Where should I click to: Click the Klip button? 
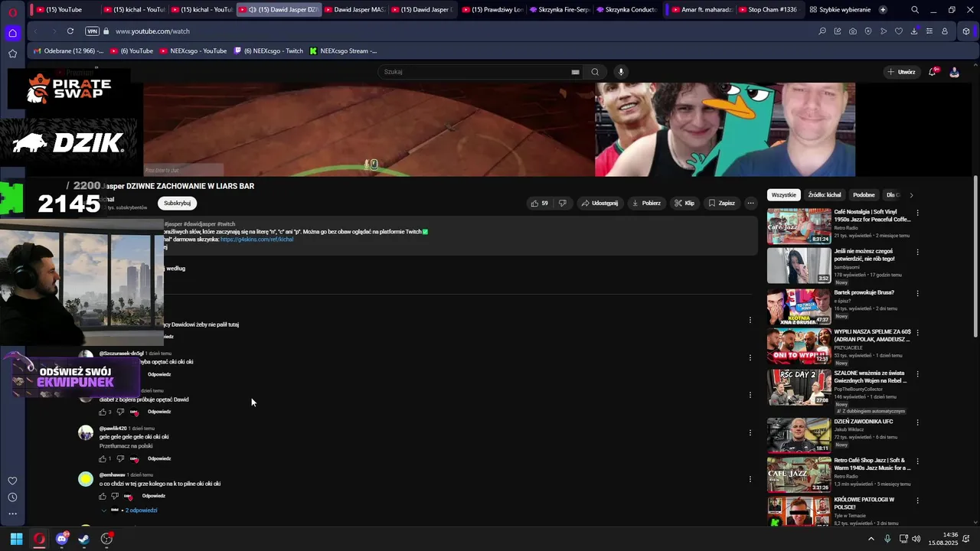(x=684, y=203)
